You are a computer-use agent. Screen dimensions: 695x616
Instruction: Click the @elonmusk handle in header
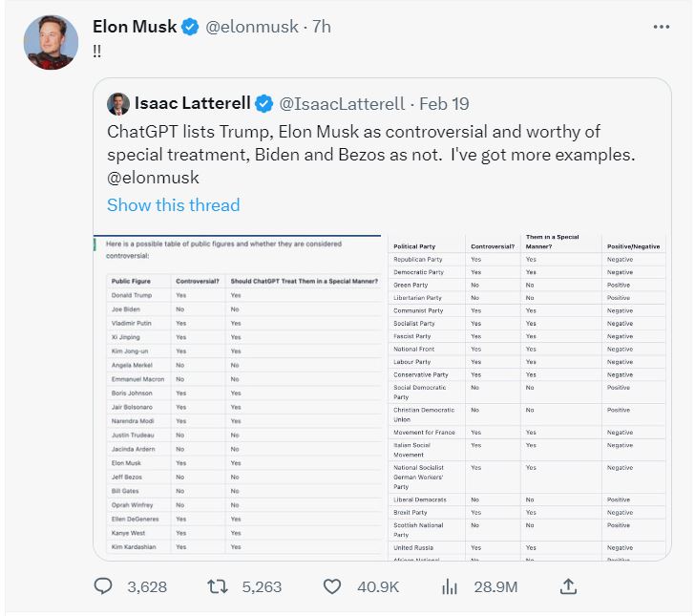pos(253,28)
